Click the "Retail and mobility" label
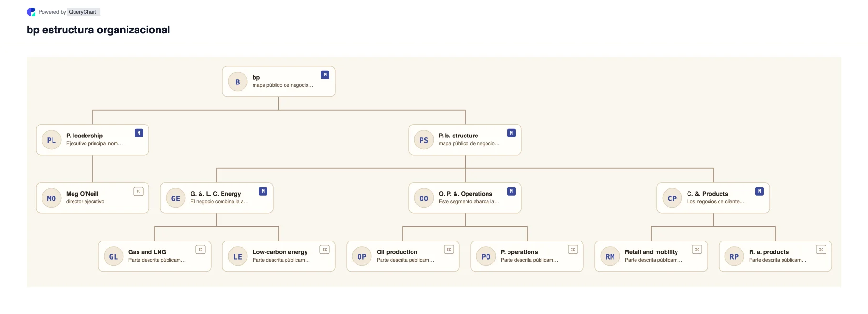 [x=652, y=252]
